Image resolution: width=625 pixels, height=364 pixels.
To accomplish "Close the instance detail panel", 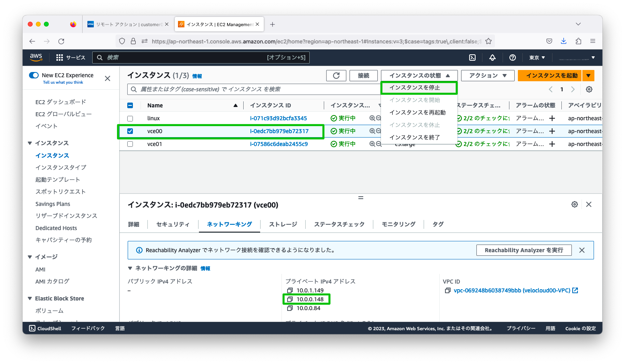I will click(589, 204).
